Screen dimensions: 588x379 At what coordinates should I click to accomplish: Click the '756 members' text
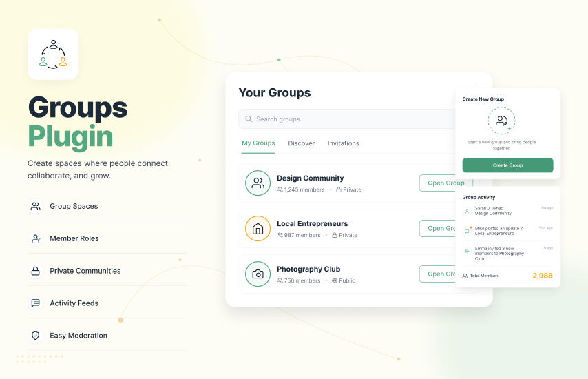click(x=302, y=280)
